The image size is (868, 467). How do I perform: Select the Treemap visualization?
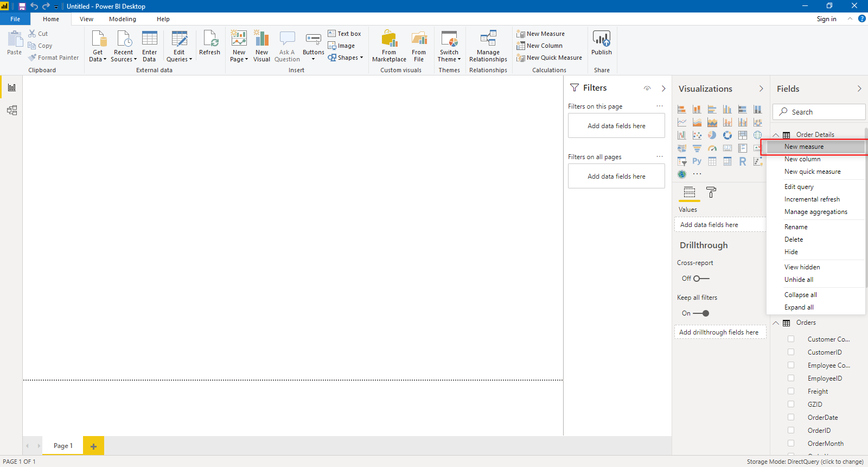tap(743, 135)
